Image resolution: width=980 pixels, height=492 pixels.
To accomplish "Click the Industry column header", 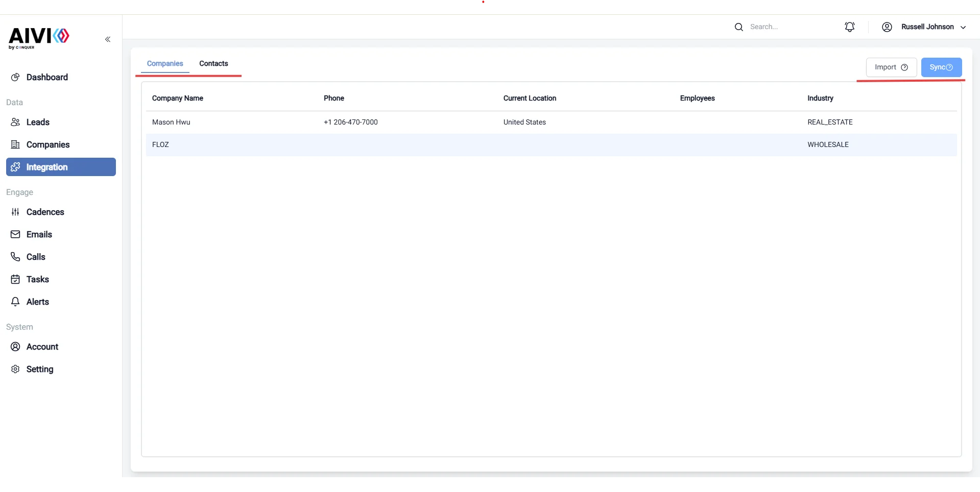I will pyautogui.click(x=820, y=99).
